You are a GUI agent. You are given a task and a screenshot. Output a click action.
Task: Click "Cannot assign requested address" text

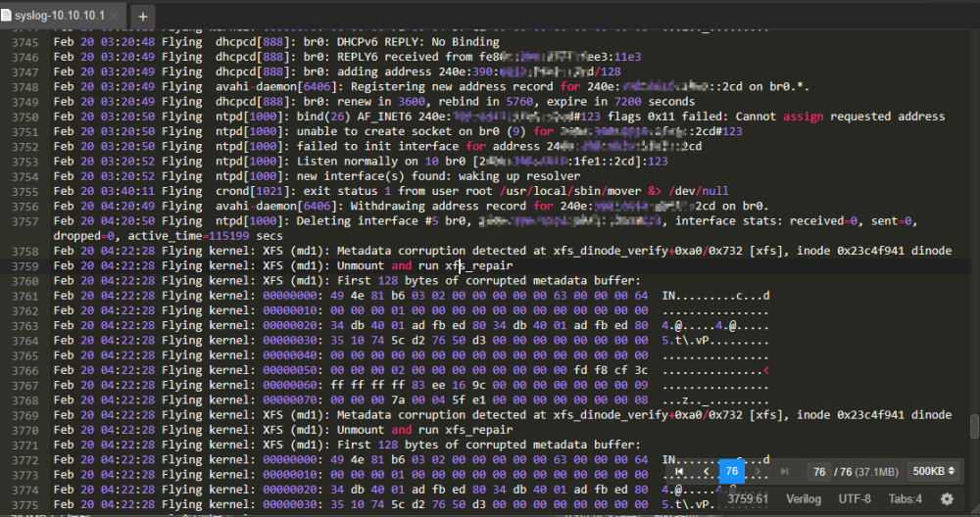pos(840,117)
